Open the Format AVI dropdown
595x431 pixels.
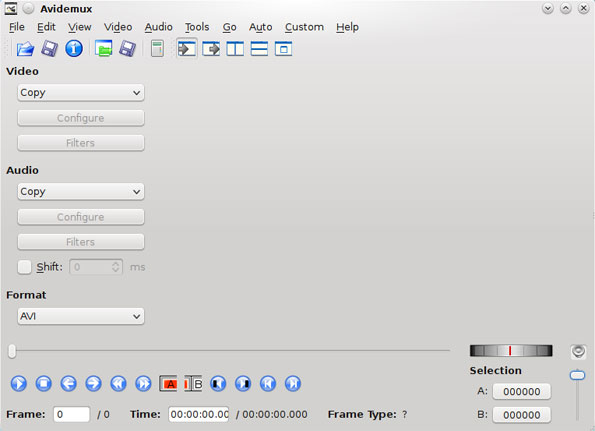(x=81, y=316)
